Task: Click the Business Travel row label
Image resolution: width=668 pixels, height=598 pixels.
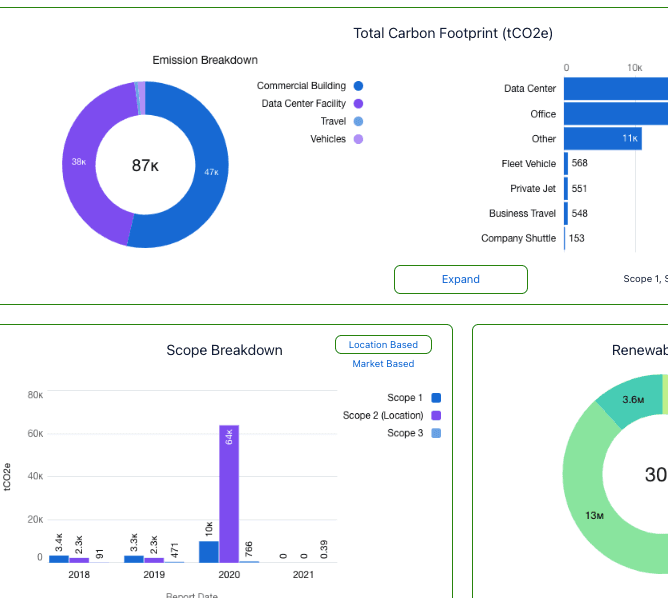Action: point(522,213)
